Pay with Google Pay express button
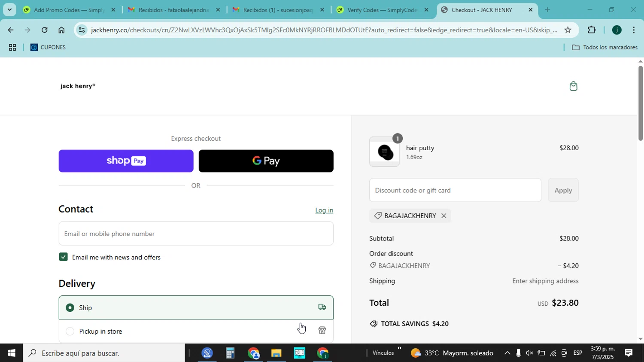This screenshot has width=644, height=362. point(266,161)
